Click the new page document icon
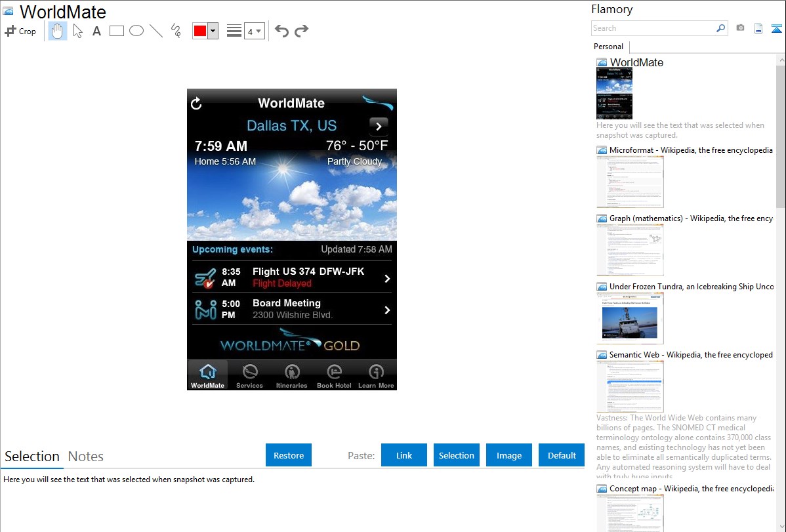 758,28
